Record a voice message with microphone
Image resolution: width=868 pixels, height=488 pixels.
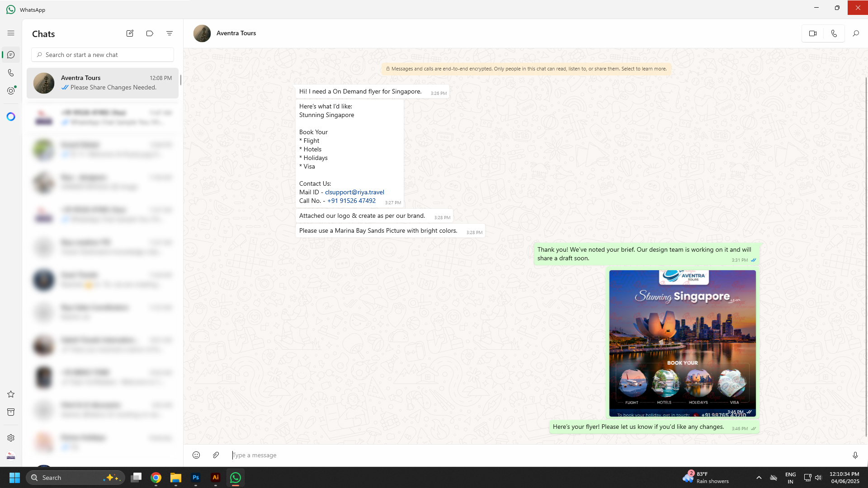855,455
